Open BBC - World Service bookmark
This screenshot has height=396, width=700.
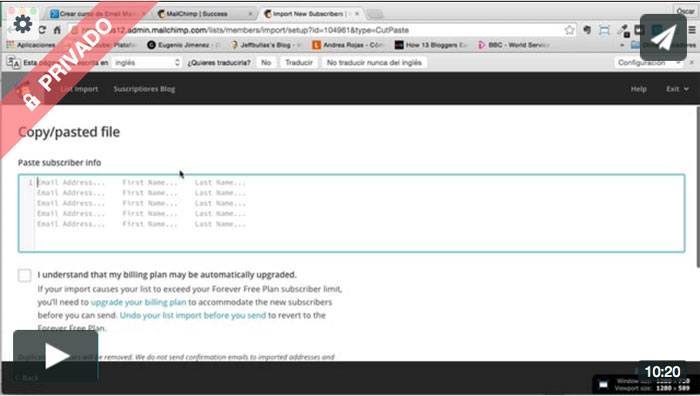tap(514, 45)
